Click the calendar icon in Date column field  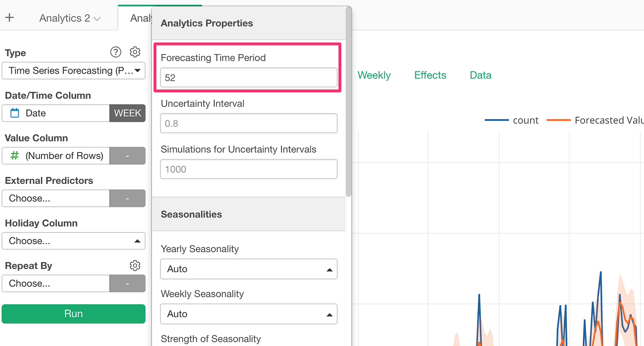[15, 113]
